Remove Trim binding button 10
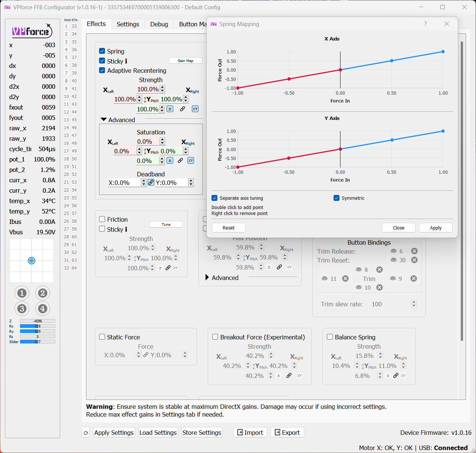 point(380,287)
